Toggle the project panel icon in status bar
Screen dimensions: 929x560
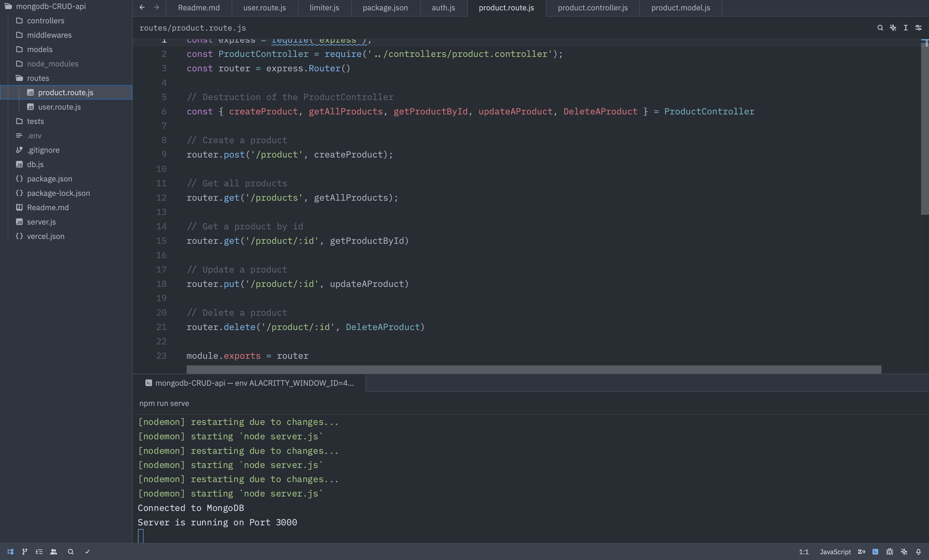tap(11, 551)
